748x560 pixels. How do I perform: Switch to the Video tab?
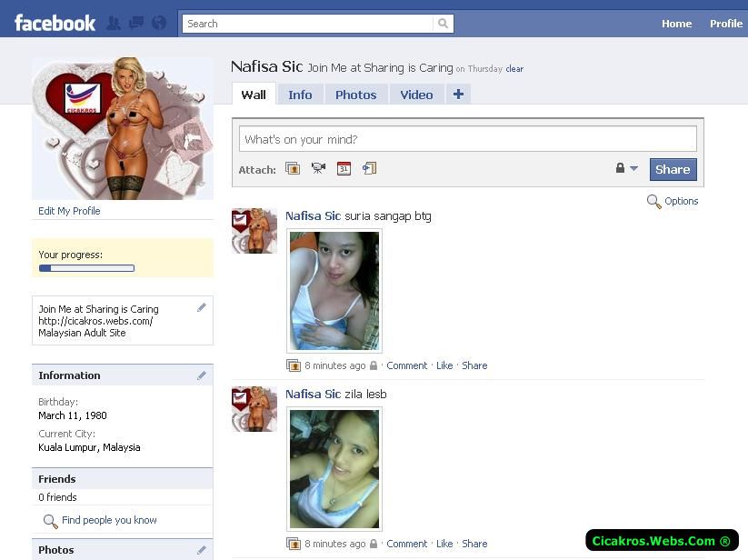[416, 95]
